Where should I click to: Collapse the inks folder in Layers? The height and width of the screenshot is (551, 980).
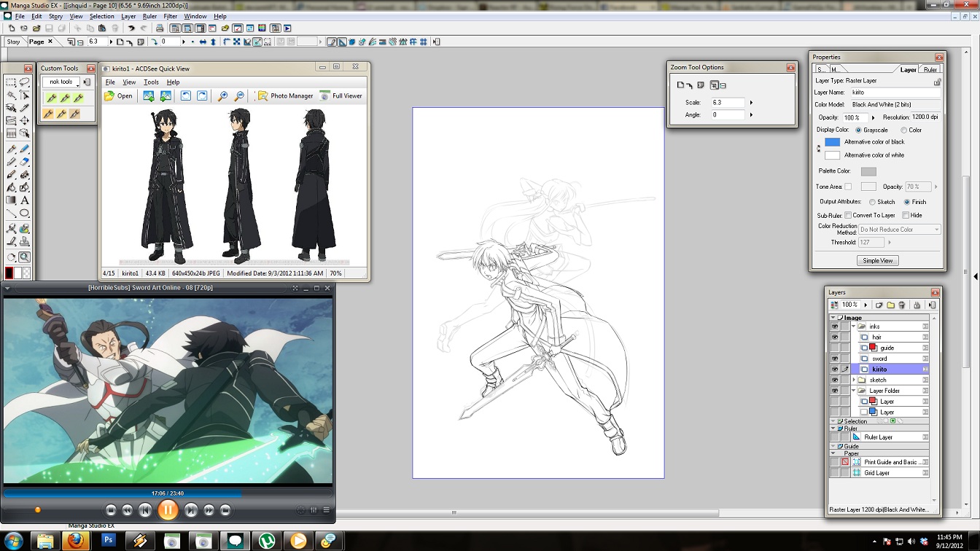coord(854,327)
